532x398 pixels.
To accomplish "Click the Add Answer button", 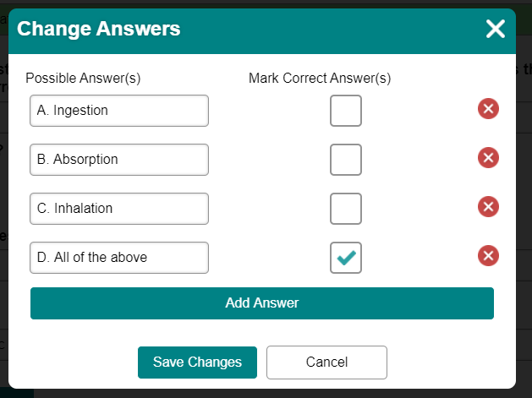I will (262, 303).
